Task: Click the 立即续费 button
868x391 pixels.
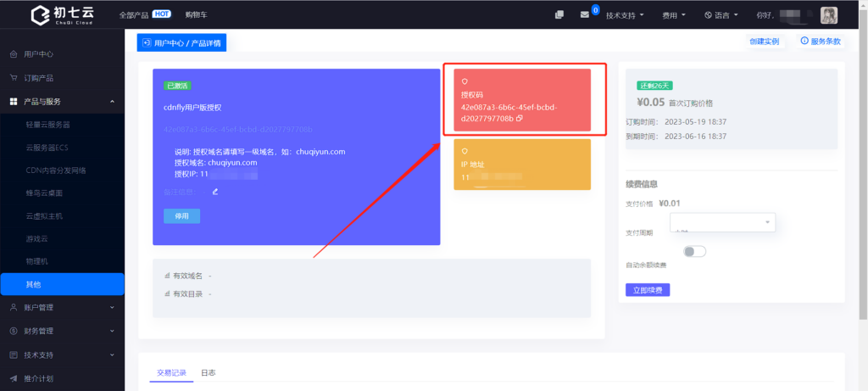Action: (x=648, y=290)
